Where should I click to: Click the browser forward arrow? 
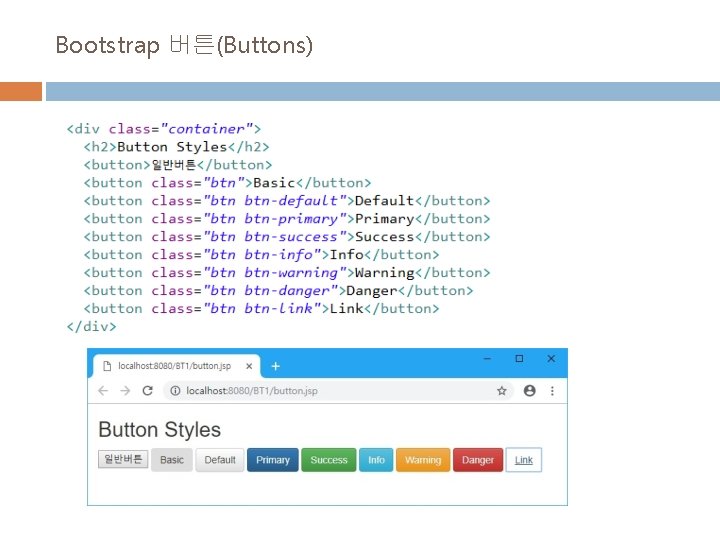tap(125, 391)
